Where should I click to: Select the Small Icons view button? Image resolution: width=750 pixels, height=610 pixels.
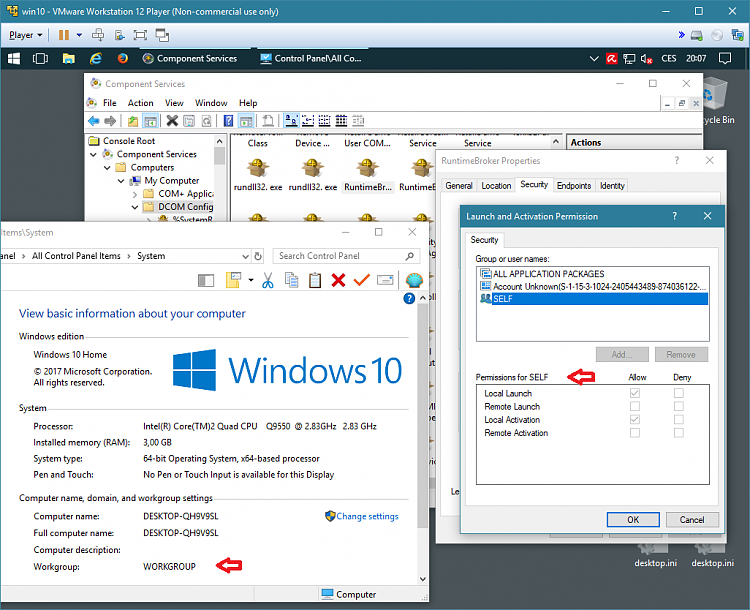pyautogui.click(x=308, y=121)
